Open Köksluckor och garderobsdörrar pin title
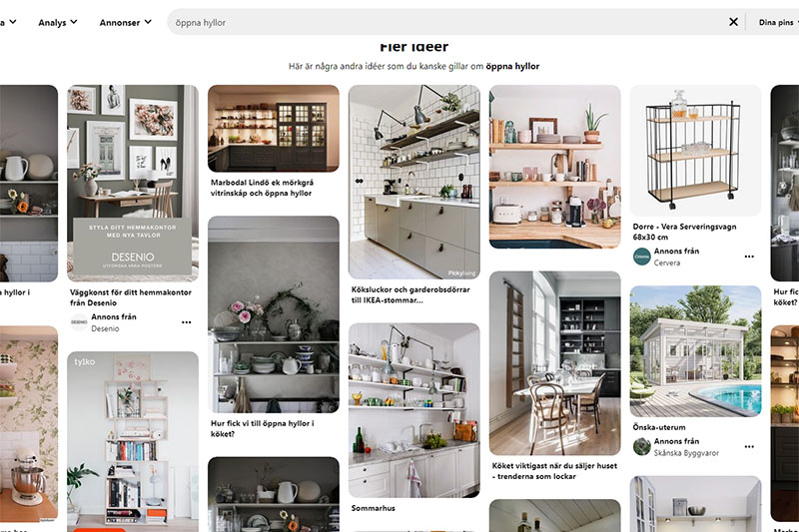 pyautogui.click(x=410, y=294)
